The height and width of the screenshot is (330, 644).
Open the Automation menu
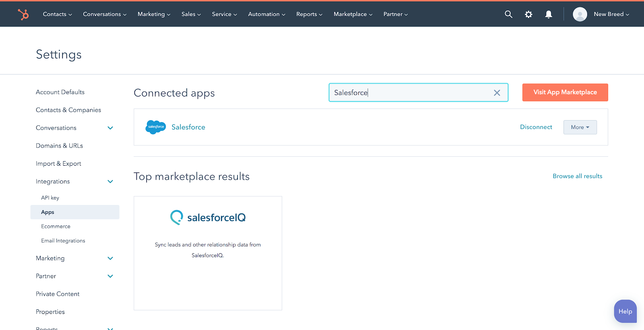266,14
